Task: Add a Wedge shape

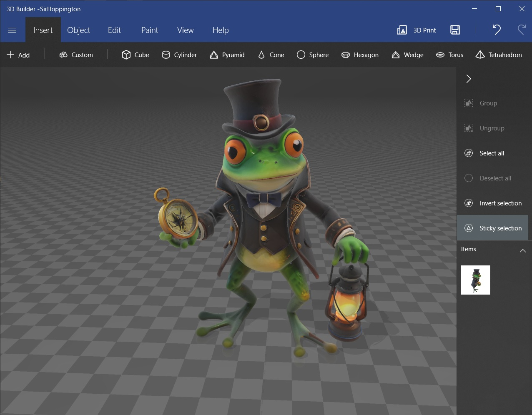Action: click(407, 55)
